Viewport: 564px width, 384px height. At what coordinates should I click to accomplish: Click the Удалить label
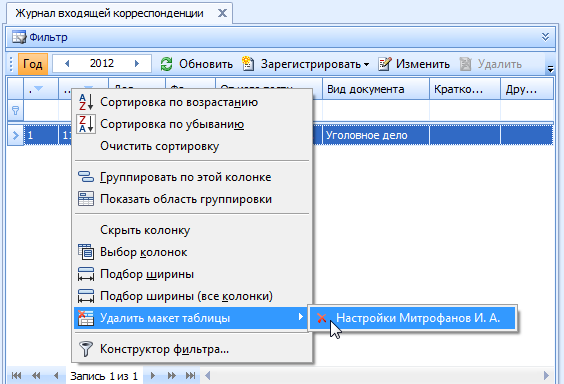[x=500, y=64]
